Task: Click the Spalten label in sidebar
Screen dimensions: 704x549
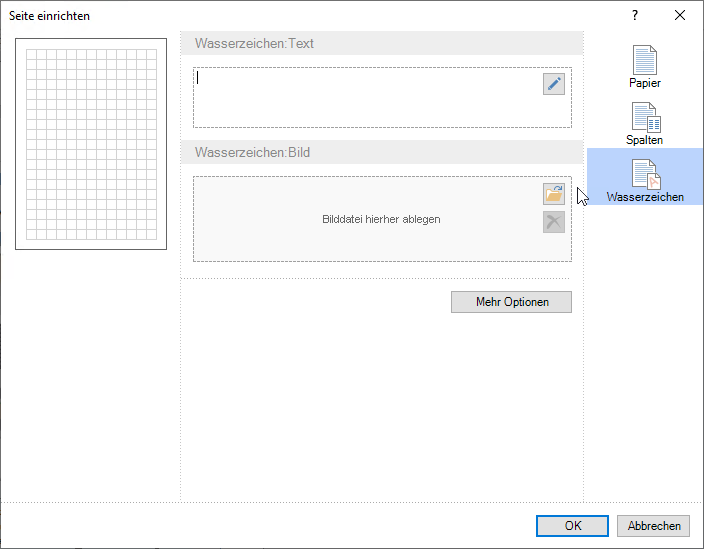Action: pyautogui.click(x=645, y=141)
